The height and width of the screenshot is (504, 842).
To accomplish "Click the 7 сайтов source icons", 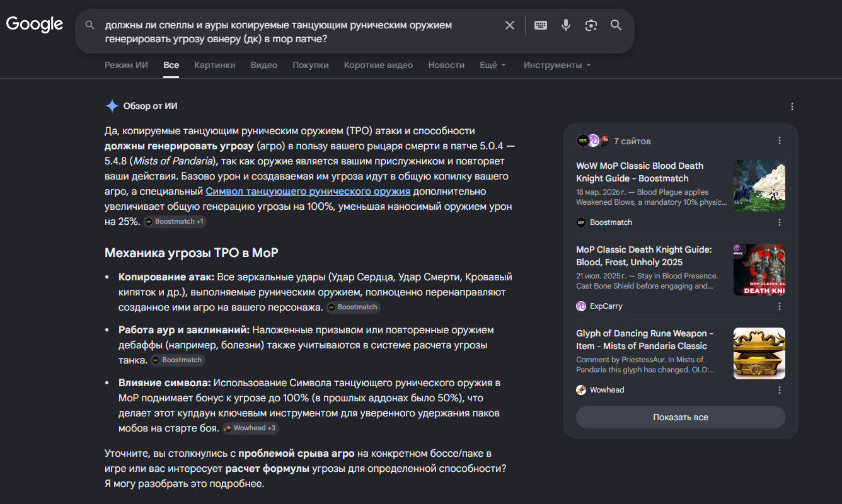I will click(593, 140).
